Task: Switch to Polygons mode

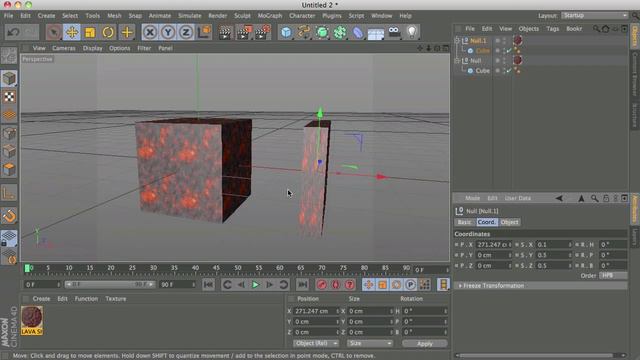Action: [x=9, y=169]
